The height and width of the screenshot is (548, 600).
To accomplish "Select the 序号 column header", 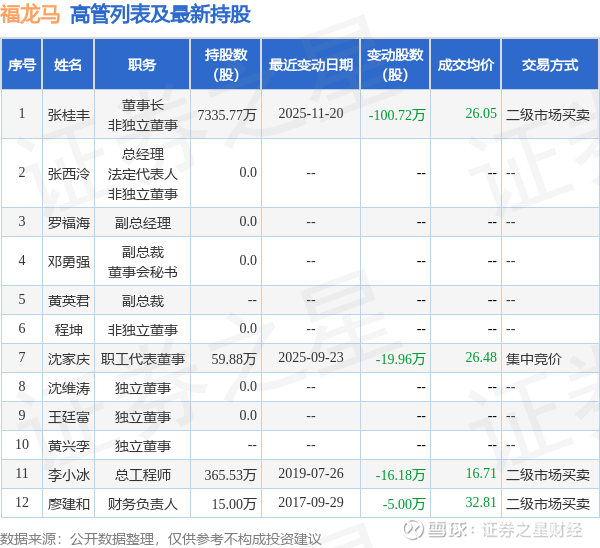I will click(x=21, y=64).
